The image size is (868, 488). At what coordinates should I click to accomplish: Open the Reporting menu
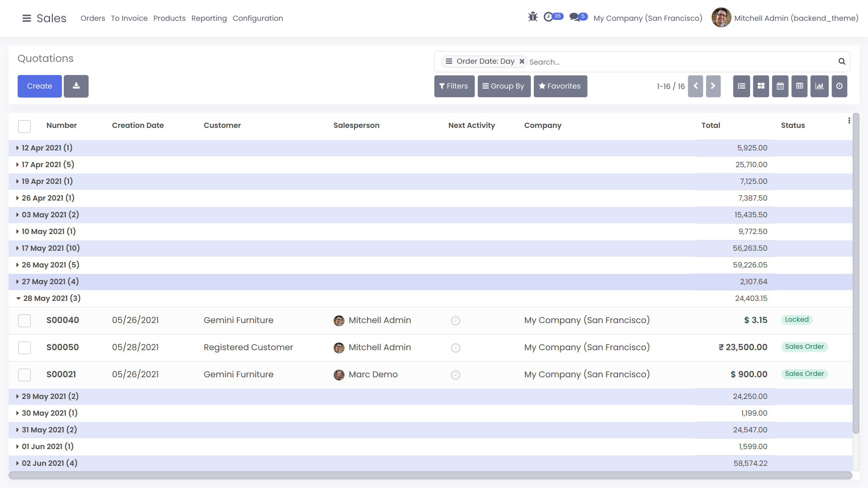click(x=209, y=18)
